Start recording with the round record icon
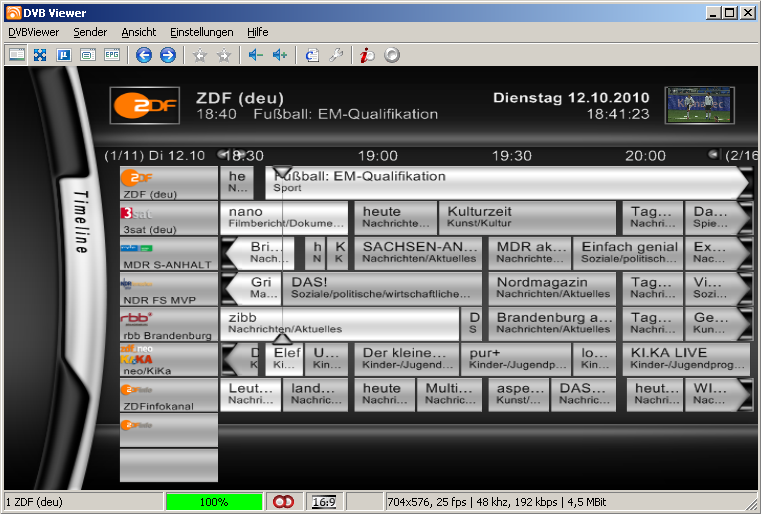The image size is (761, 514). point(392,55)
